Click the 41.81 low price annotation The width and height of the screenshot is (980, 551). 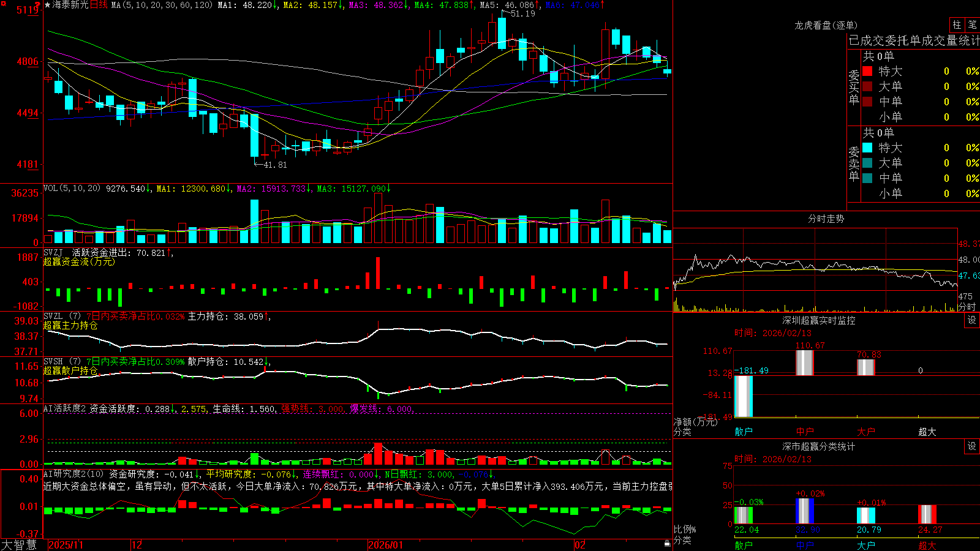click(275, 165)
